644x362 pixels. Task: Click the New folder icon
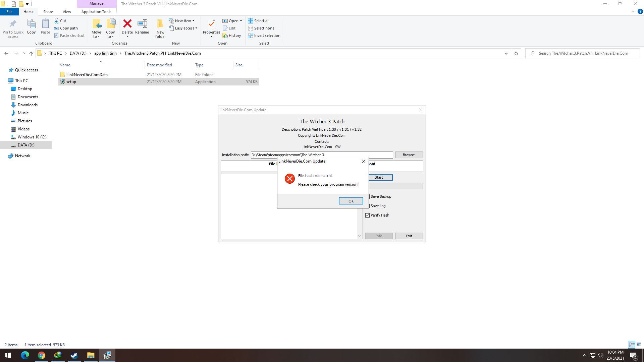160,24
